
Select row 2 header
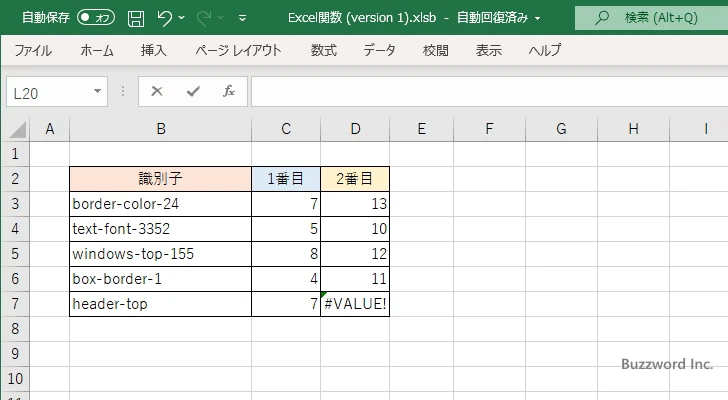15,179
